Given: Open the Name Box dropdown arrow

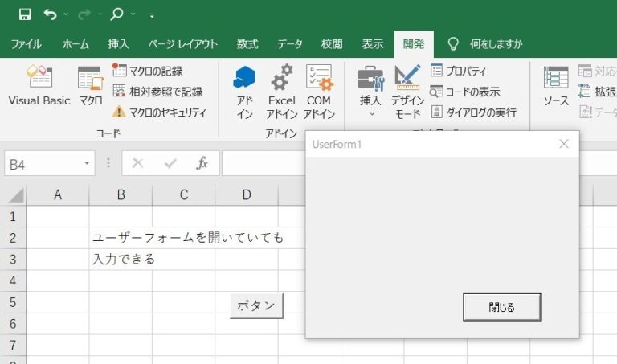Looking at the screenshot, I should 87,163.
